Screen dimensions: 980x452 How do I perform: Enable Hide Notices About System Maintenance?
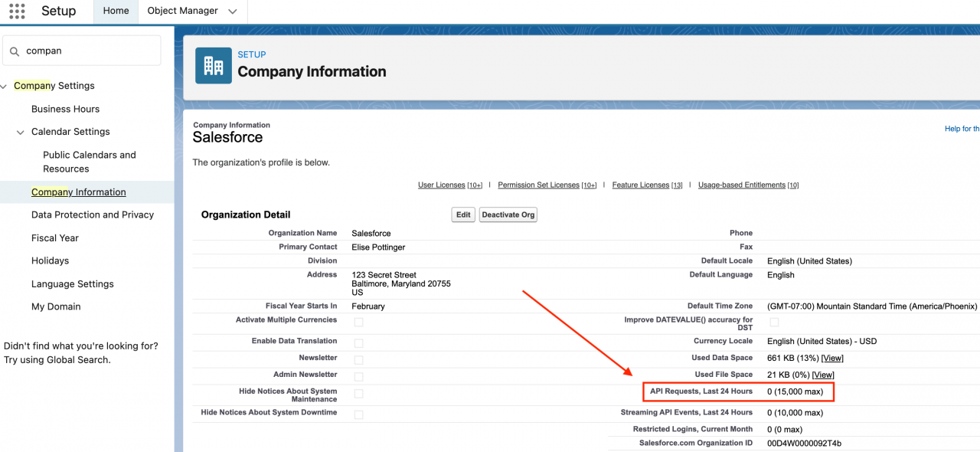click(358, 395)
